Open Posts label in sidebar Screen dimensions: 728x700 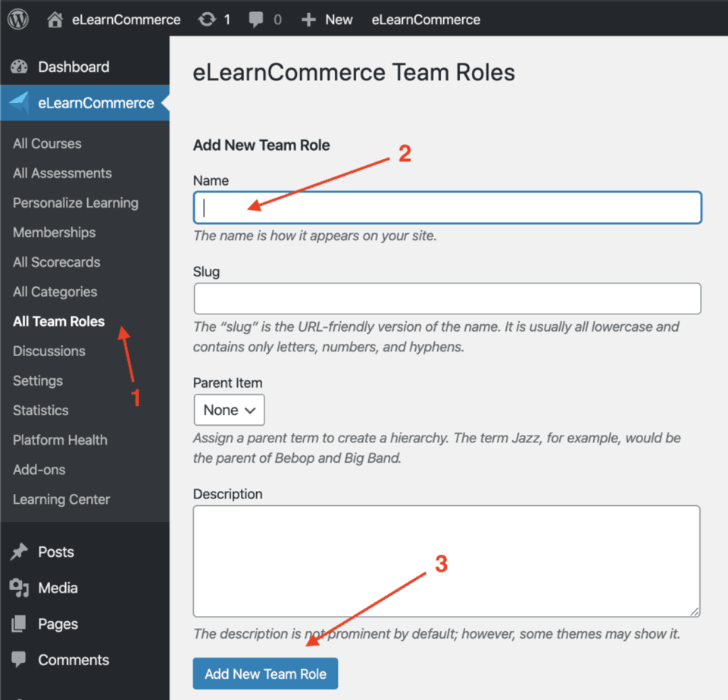tap(56, 552)
